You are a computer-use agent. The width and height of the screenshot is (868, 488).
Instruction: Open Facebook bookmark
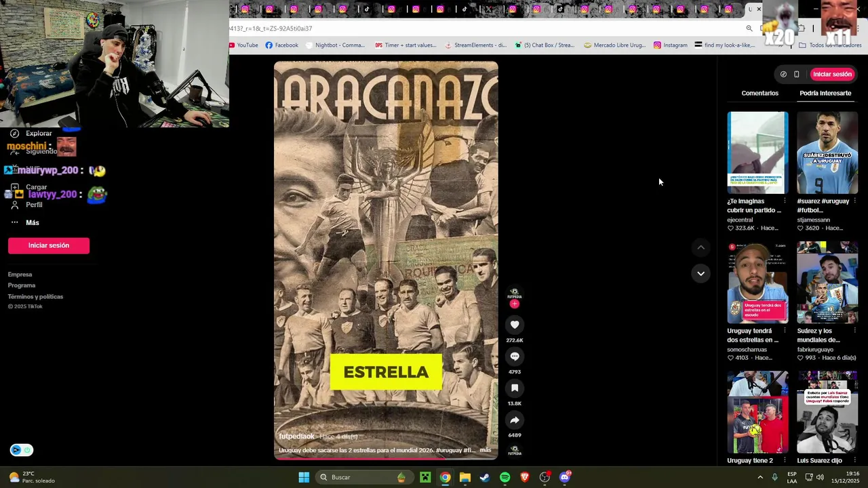[282, 45]
